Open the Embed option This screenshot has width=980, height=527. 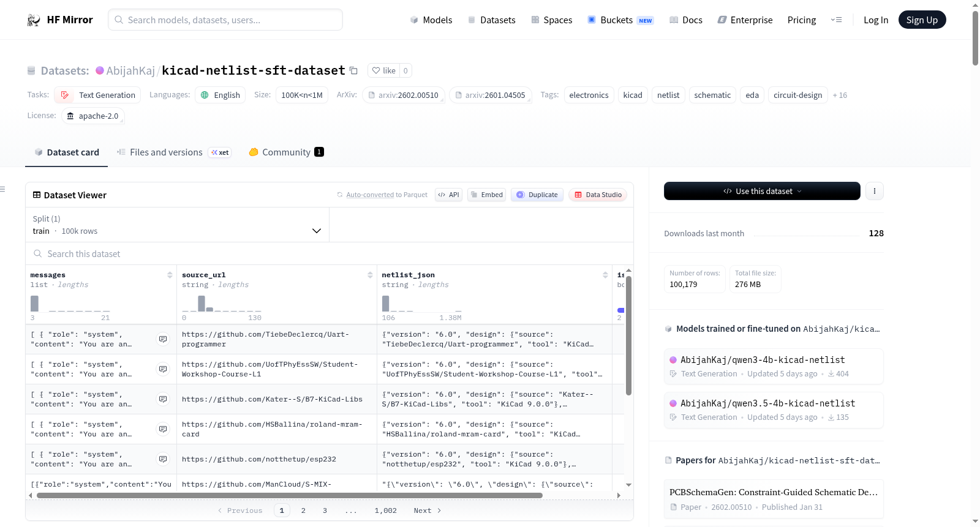(x=486, y=195)
